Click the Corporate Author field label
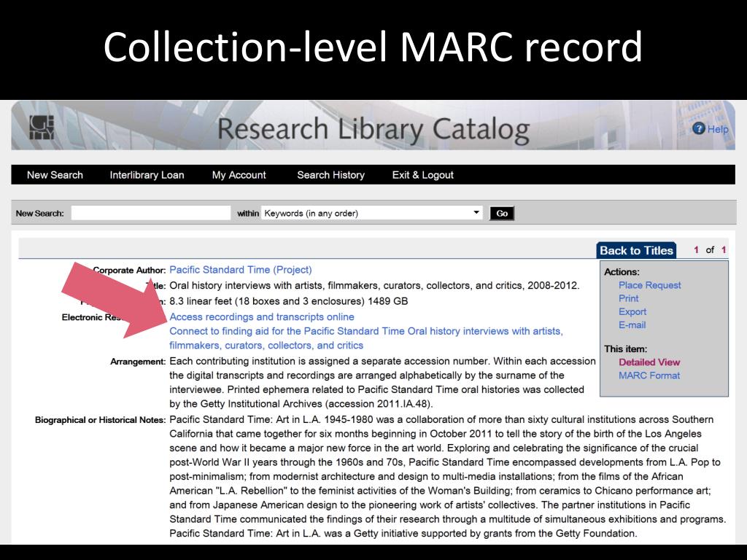The height and width of the screenshot is (560, 747). (x=129, y=270)
